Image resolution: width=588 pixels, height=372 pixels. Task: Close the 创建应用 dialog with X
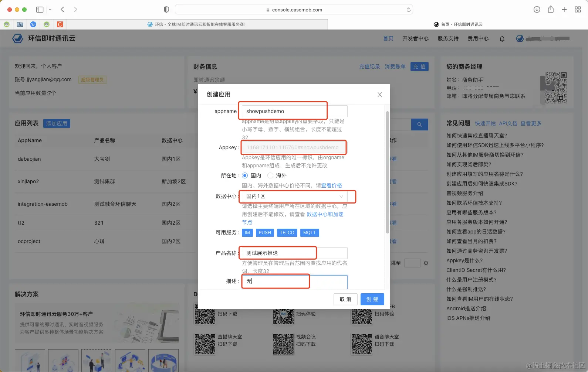[x=380, y=95]
